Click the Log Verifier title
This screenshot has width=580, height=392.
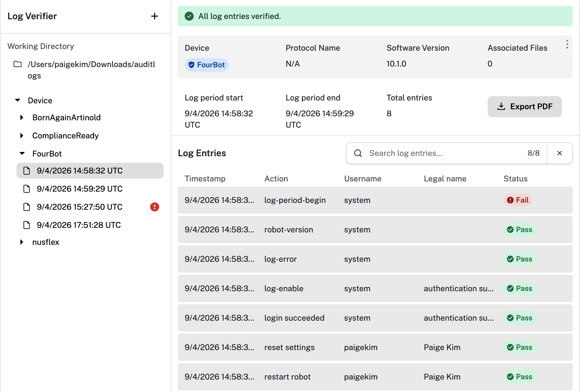coord(32,16)
